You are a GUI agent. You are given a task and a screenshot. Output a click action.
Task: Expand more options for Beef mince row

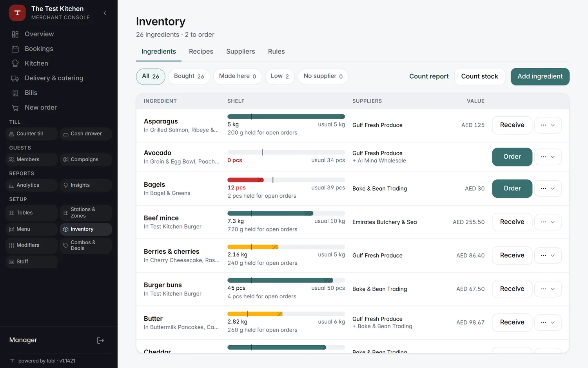(x=548, y=222)
